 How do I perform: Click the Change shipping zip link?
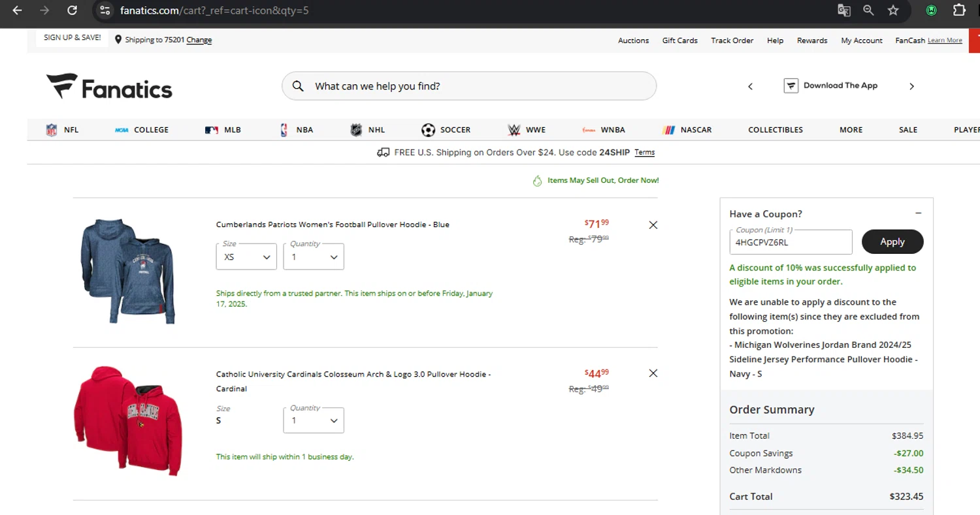[x=199, y=40]
